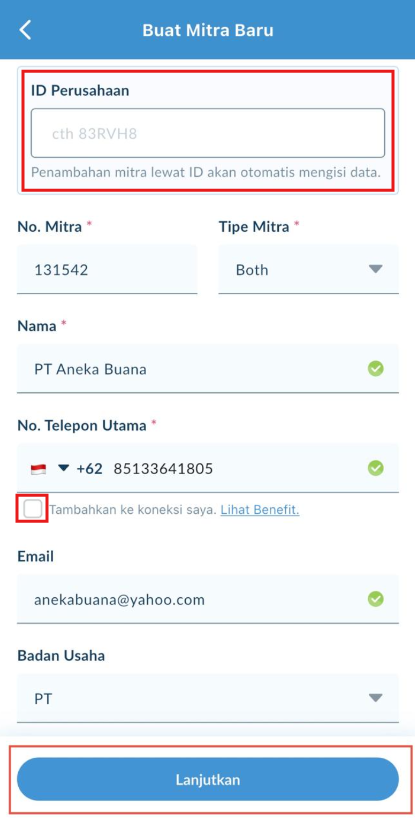Tap the Indonesia flag icon
Screen dimensions: 415x818
pyautogui.click(x=39, y=468)
